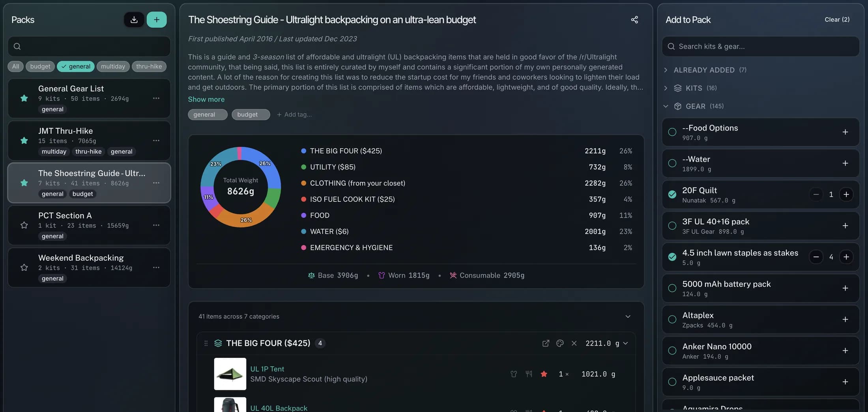The height and width of the screenshot is (412, 868).
Task: Remove THE BIG FOUR kit from pack
Action: coord(574,343)
